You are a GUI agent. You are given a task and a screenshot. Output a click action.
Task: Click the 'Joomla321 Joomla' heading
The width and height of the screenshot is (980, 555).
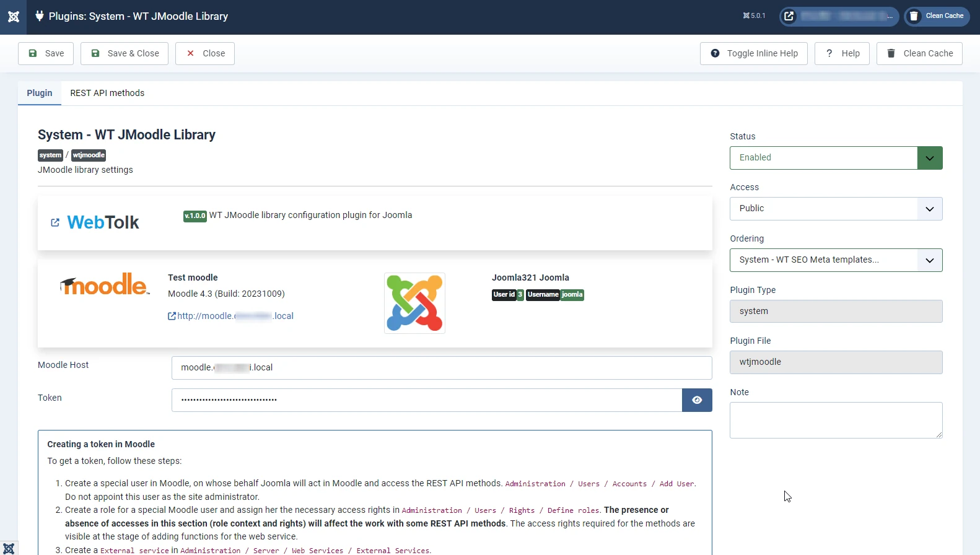[530, 277]
